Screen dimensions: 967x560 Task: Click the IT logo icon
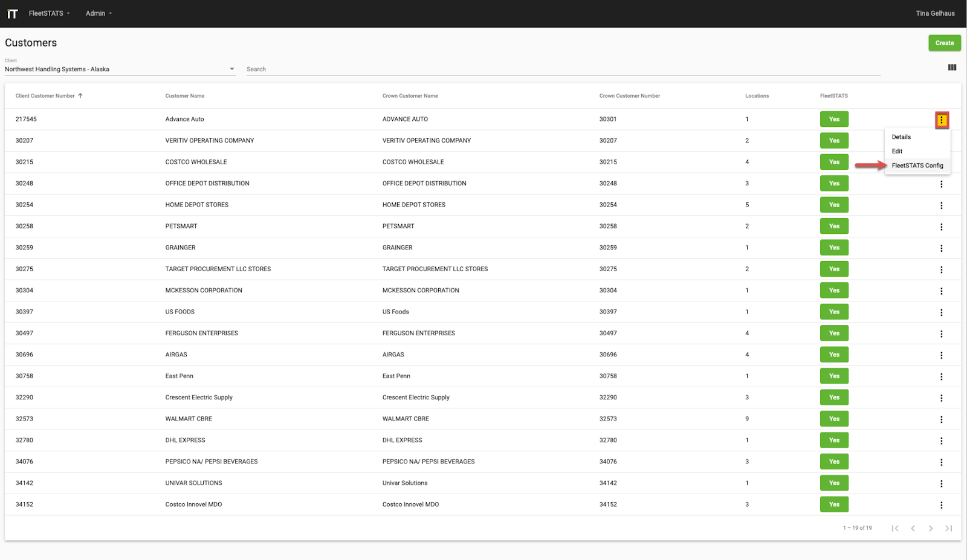point(12,13)
